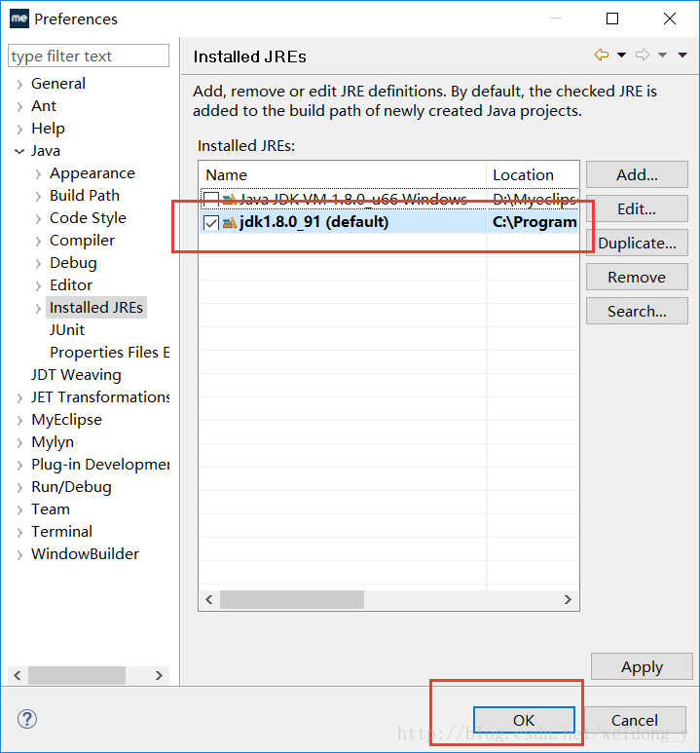The image size is (700, 753).
Task: Click the Apply button
Action: click(642, 666)
